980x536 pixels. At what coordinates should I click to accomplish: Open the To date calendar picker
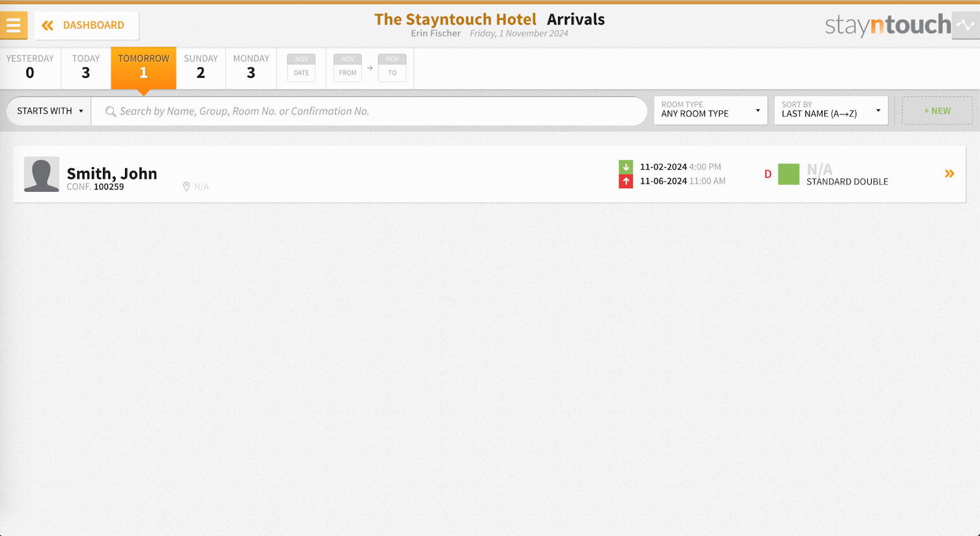click(393, 67)
